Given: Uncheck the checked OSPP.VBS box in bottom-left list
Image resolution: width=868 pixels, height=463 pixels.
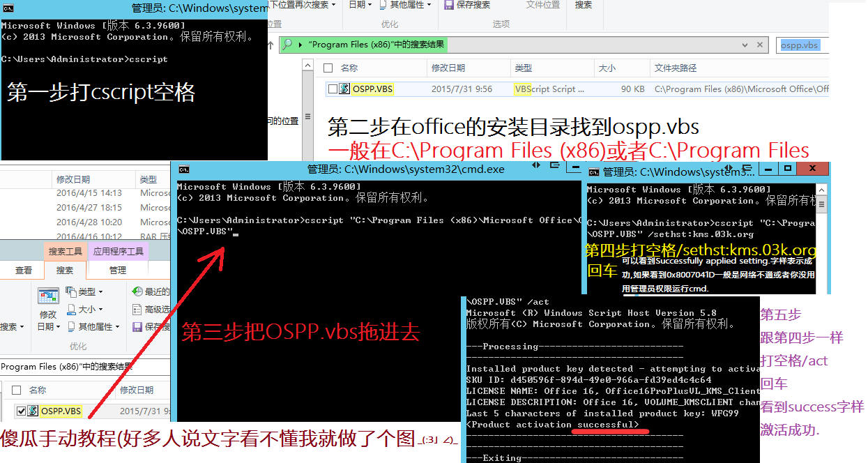Looking at the screenshot, I should [21, 411].
